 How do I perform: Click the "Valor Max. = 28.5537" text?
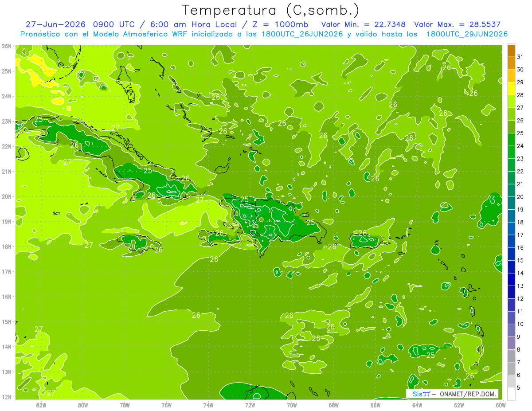(x=458, y=25)
